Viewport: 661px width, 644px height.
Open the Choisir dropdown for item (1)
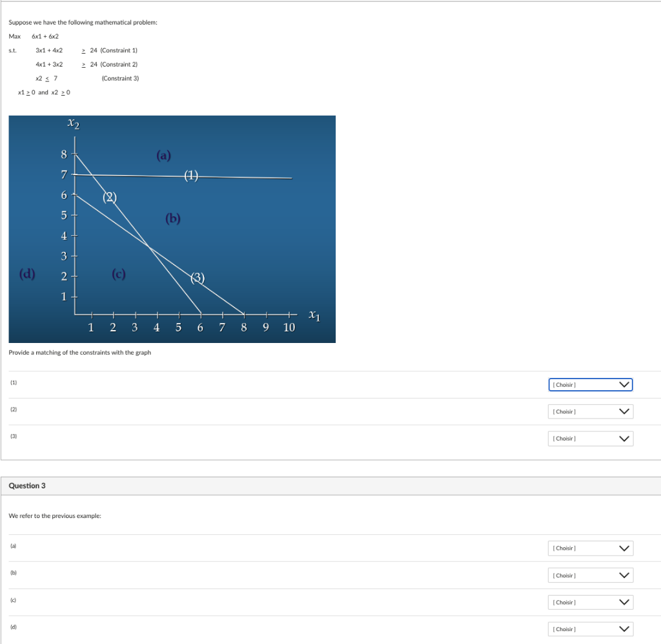[590, 384]
